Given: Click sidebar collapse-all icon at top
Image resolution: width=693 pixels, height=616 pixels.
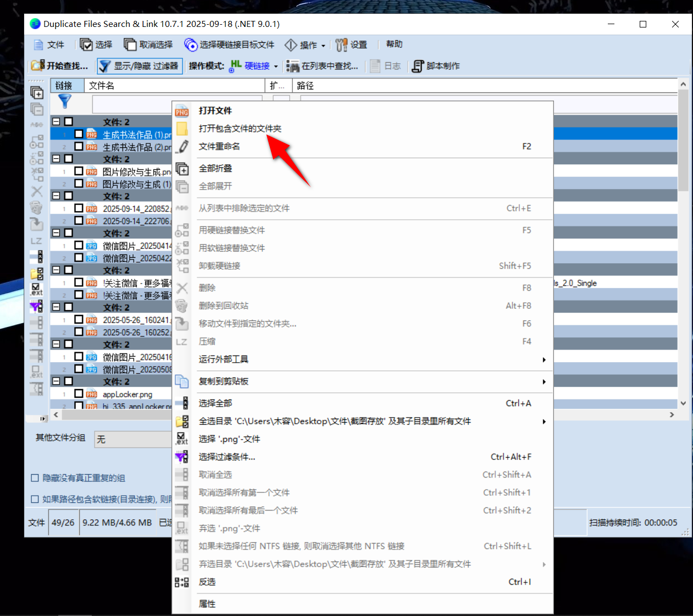Looking at the screenshot, I should point(36,92).
